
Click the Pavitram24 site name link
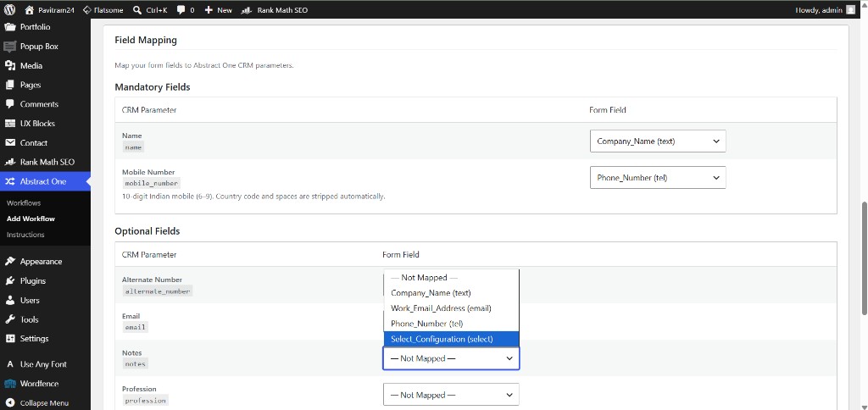click(57, 10)
